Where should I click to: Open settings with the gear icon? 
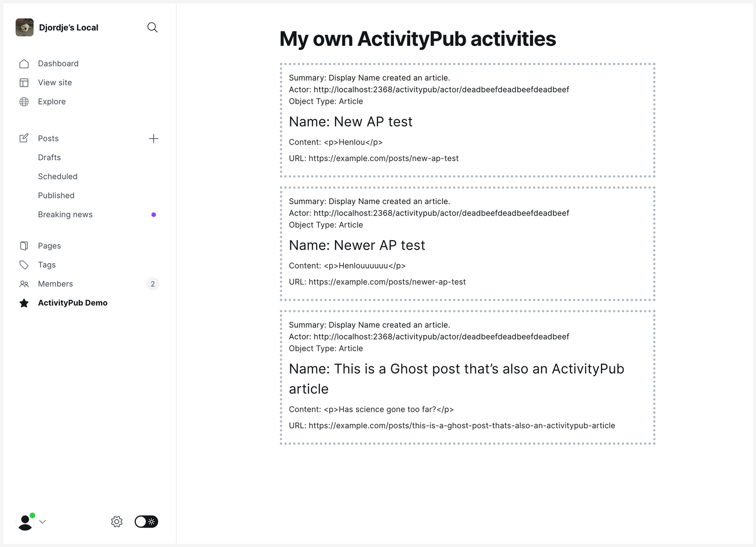click(x=116, y=521)
